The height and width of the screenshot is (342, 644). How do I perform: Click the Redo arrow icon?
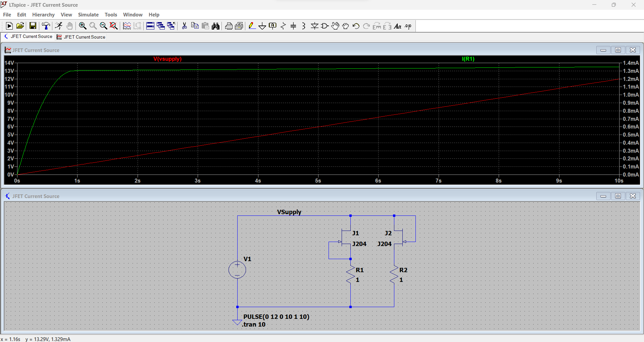[x=366, y=26]
